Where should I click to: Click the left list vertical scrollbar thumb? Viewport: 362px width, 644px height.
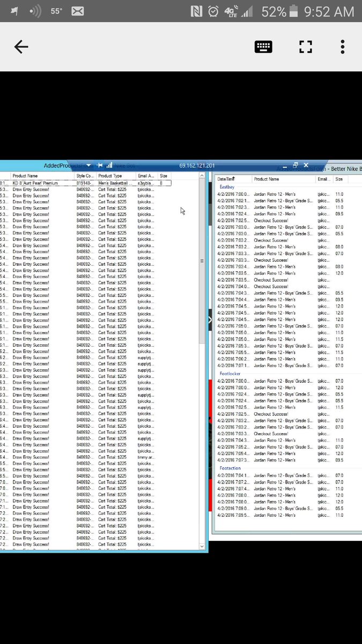coord(202,261)
